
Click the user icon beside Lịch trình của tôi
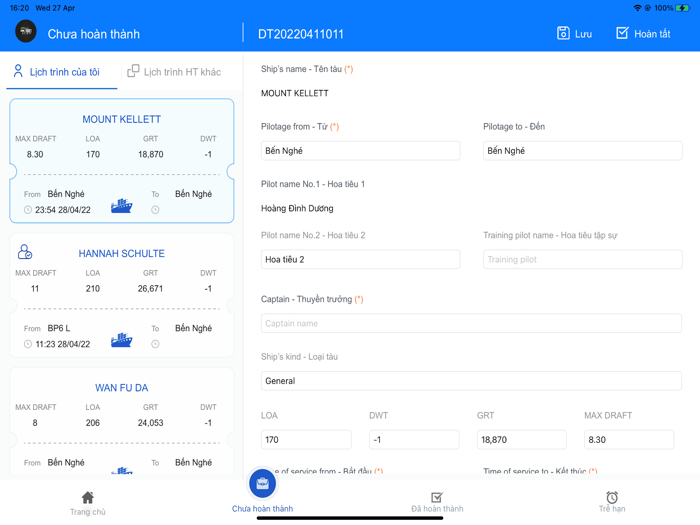[x=18, y=71]
